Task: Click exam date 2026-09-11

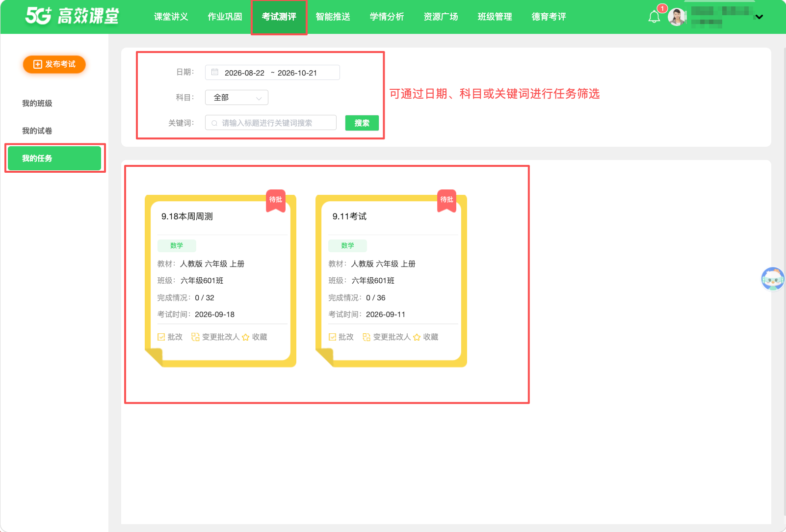Action: tap(386, 315)
